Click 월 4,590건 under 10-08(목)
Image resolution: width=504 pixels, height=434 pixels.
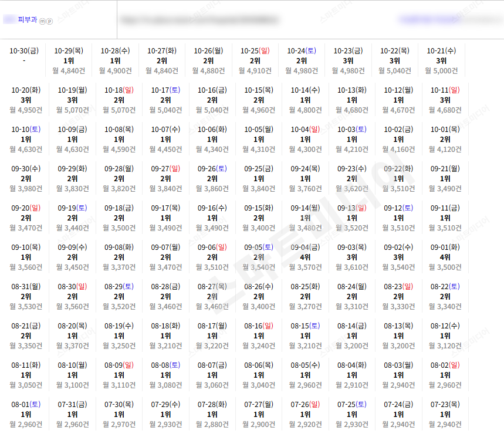(119, 149)
